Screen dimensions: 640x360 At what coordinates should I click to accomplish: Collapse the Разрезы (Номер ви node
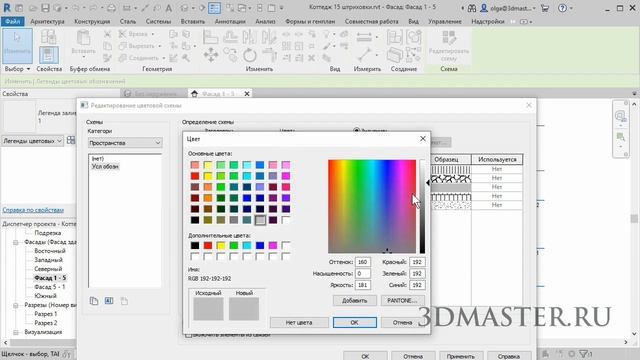[x=16, y=305]
